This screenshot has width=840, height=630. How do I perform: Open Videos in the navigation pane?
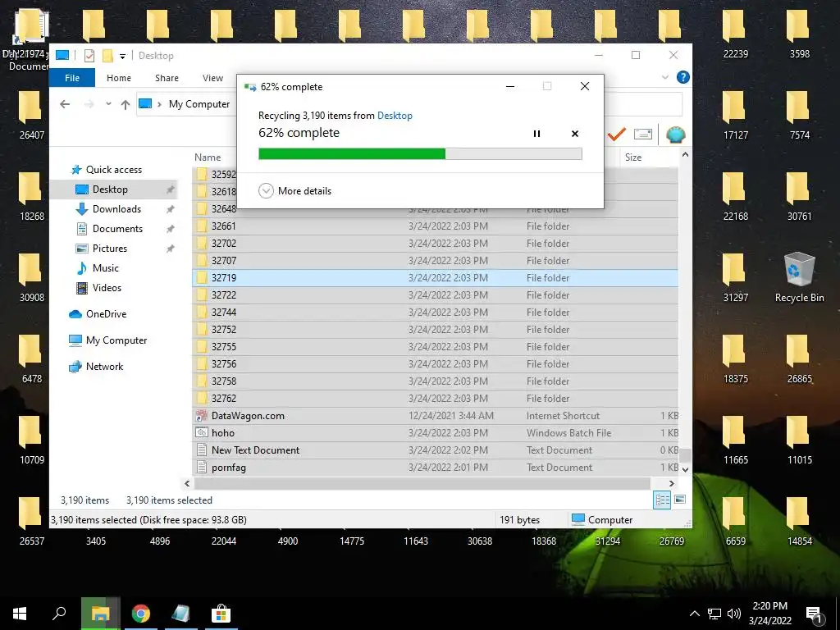pyautogui.click(x=107, y=288)
